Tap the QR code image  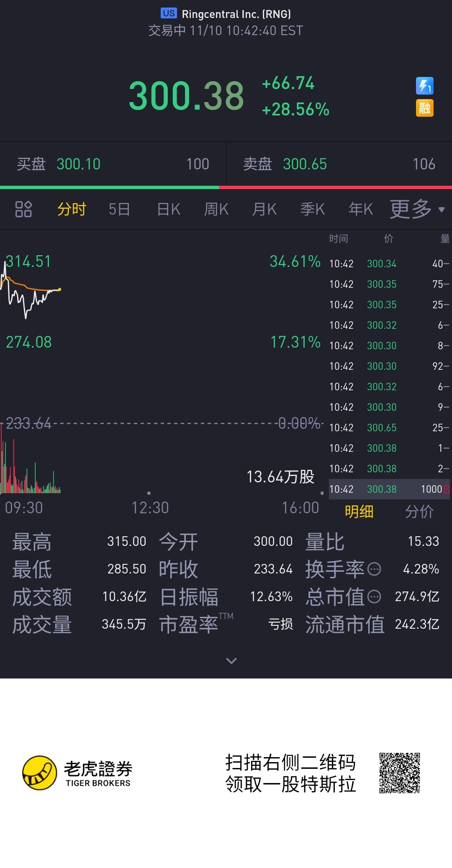pyautogui.click(x=400, y=773)
